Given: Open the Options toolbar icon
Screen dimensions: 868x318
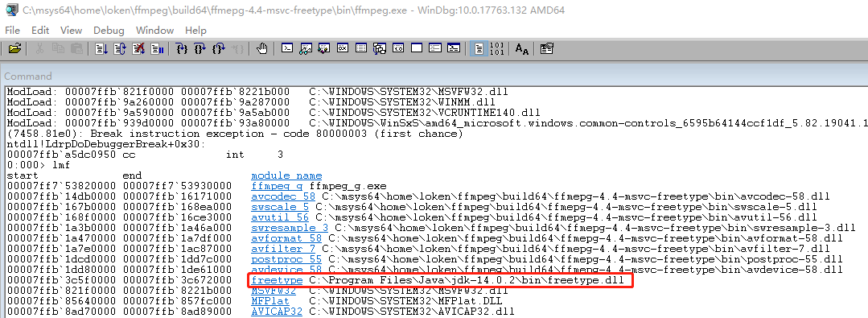Looking at the screenshot, I should 547,48.
